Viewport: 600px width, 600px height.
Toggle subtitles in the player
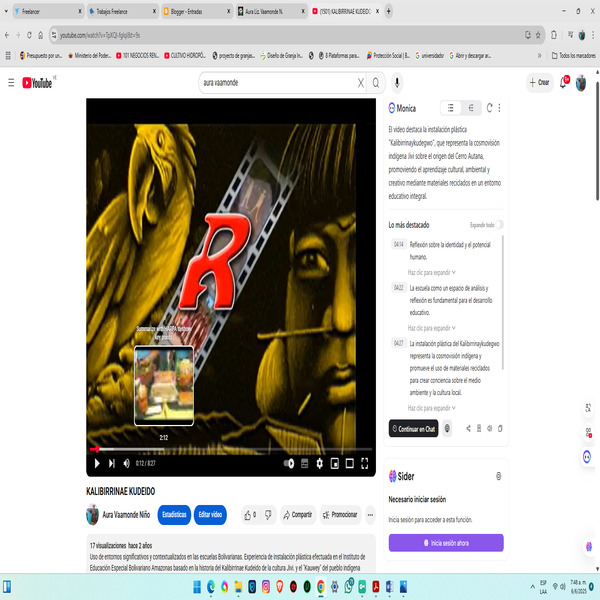point(305,463)
